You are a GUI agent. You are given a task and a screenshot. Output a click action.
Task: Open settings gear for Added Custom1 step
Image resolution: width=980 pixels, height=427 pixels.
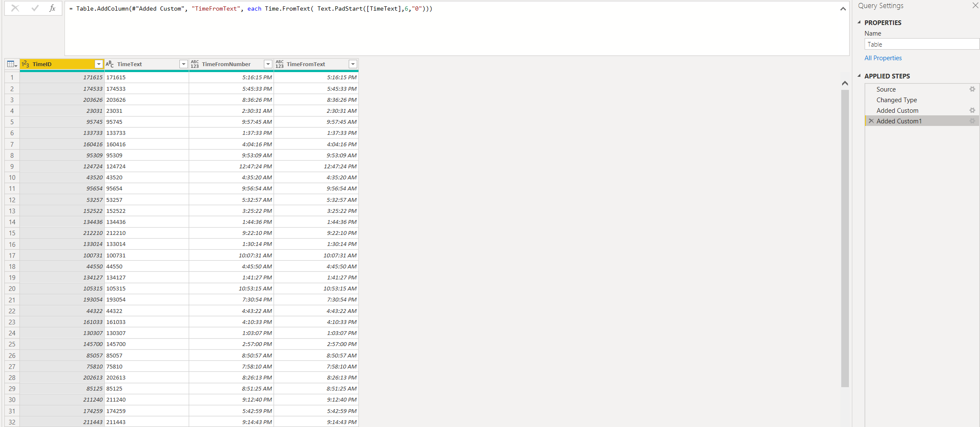(972, 121)
